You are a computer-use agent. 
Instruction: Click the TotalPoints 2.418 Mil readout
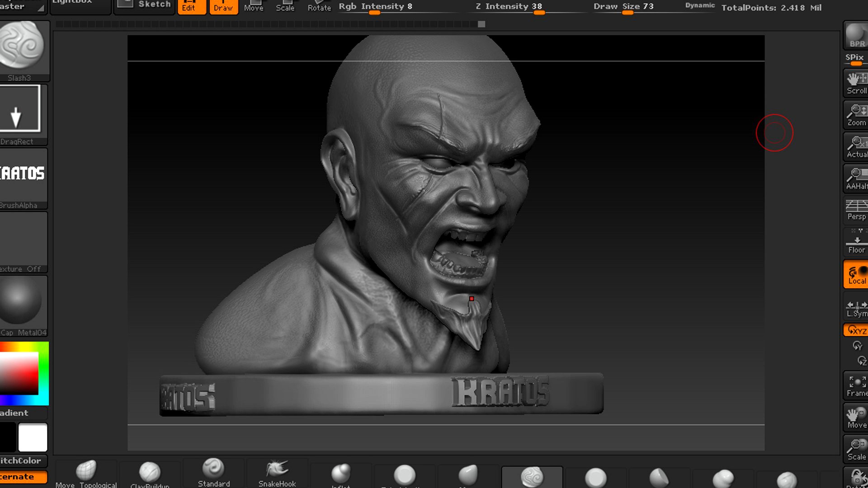[771, 8]
